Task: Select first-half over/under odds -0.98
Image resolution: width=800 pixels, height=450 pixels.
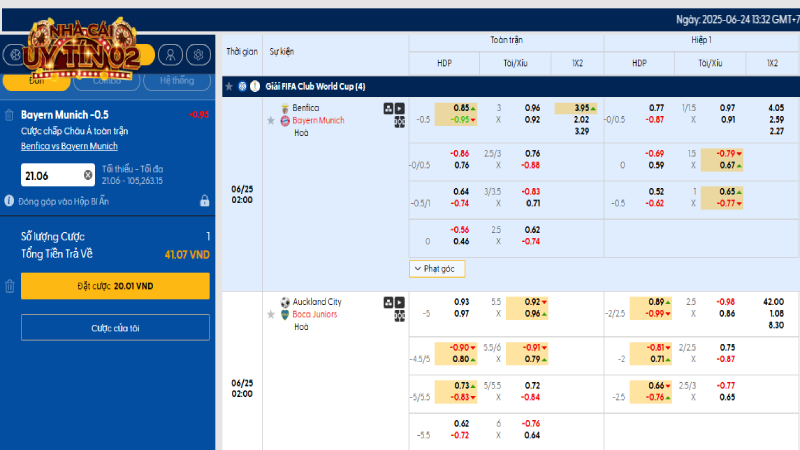Action: coord(726,302)
